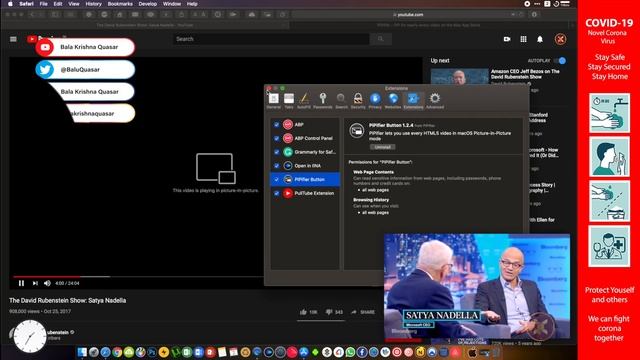The width and height of the screenshot is (640, 360).
Task: Toggle the PiPifier Button extension checkbox
Action: [276, 180]
